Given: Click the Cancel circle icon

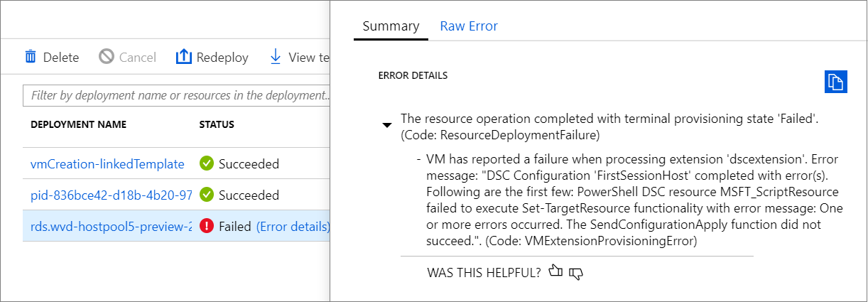Looking at the screenshot, I should click(107, 57).
